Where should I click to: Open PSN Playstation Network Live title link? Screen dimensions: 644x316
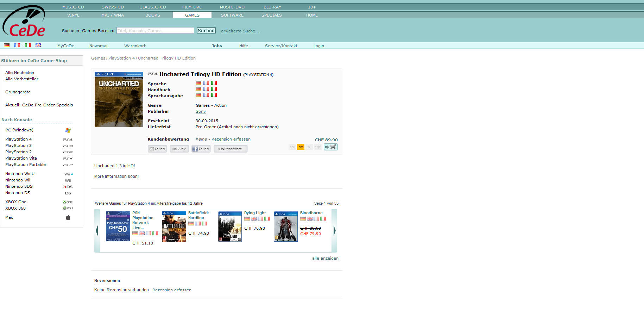point(143,220)
